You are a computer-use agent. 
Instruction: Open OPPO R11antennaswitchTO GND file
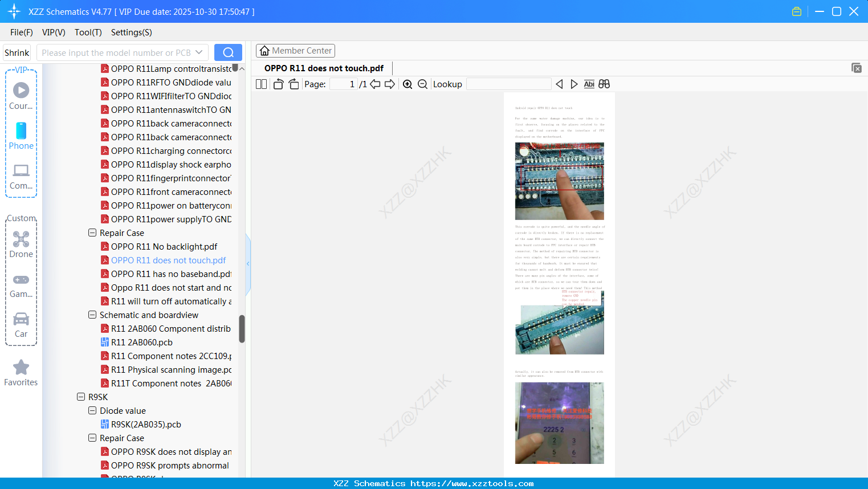171,110
